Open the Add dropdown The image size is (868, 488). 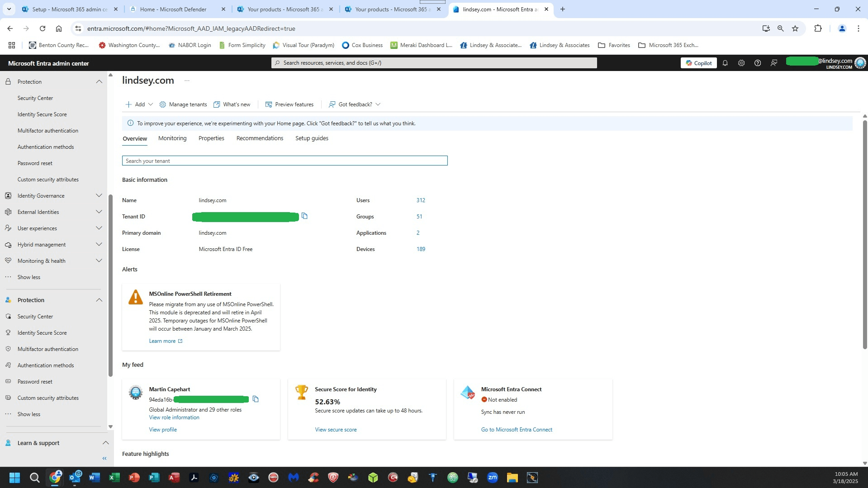(x=139, y=104)
